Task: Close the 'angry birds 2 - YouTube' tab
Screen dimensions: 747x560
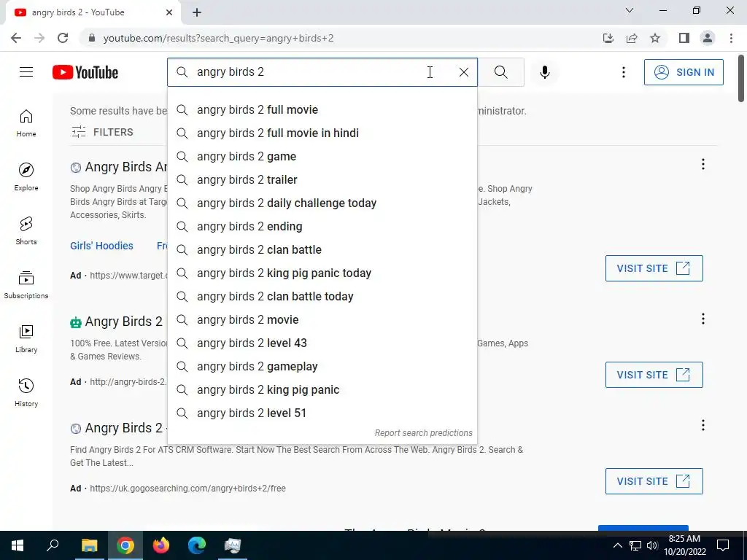Action: tap(169, 12)
